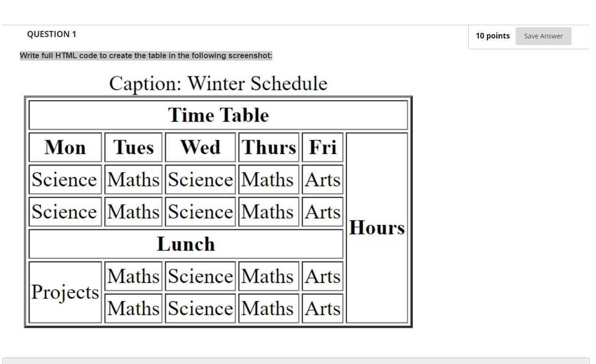Select the Hours cell on the right
Viewport: 596px width, 364px height.
[377, 228]
